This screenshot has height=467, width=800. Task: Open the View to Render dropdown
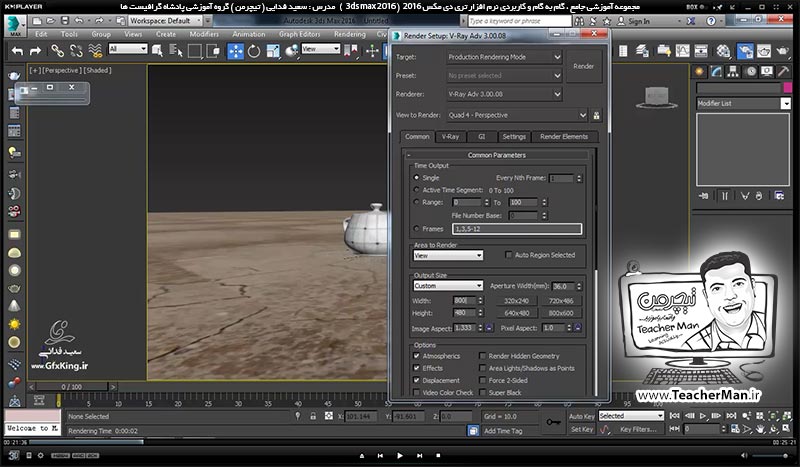(517, 115)
